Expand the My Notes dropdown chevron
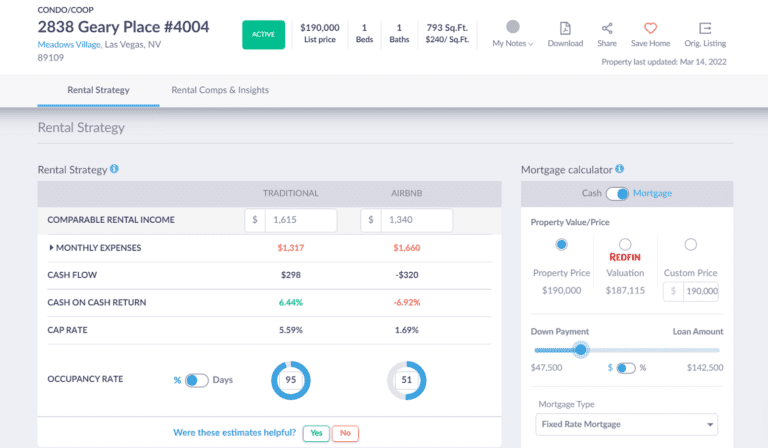Image resolution: width=768 pixels, height=448 pixels. coord(531,44)
